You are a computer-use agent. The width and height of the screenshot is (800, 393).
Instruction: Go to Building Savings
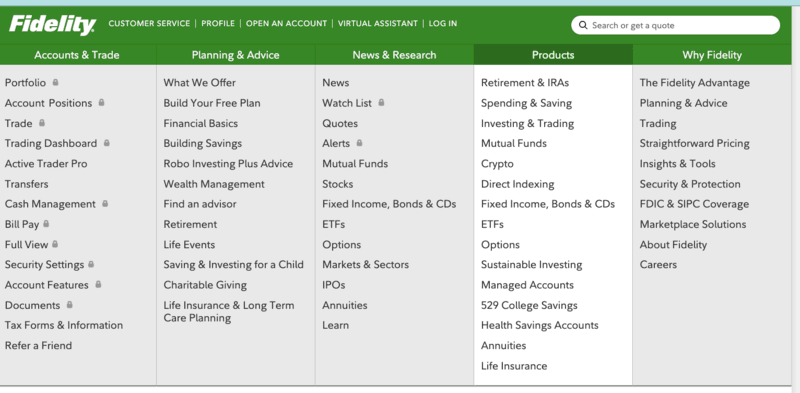tap(203, 143)
